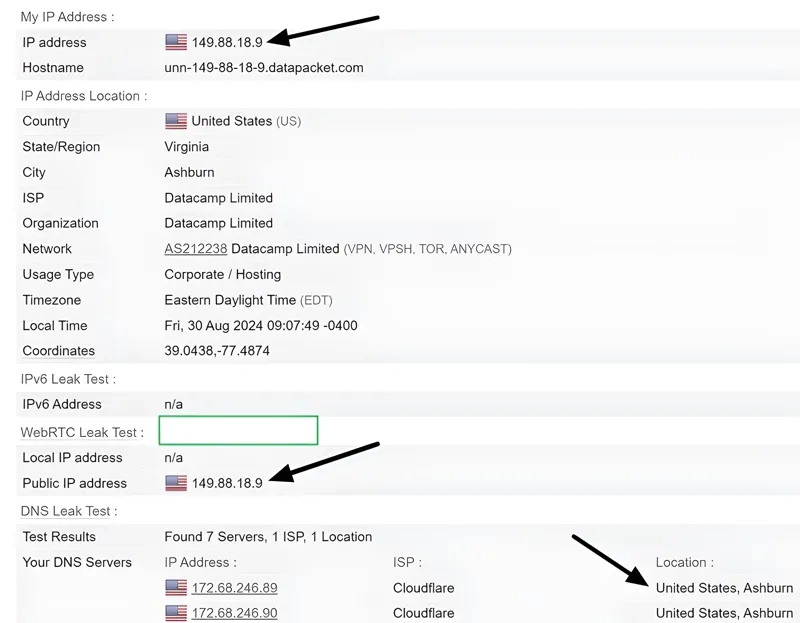This screenshot has width=800, height=623.
Task: Click the Usage Type value Corporate / Hosting
Action: pos(222,275)
